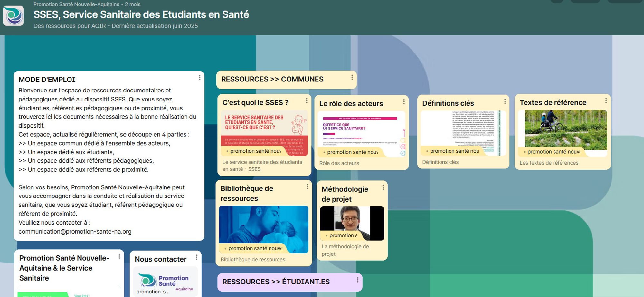Open the RESSOURCES >> COMMUNES section options menu
The height and width of the screenshot is (297, 644).
[x=352, y=77]
